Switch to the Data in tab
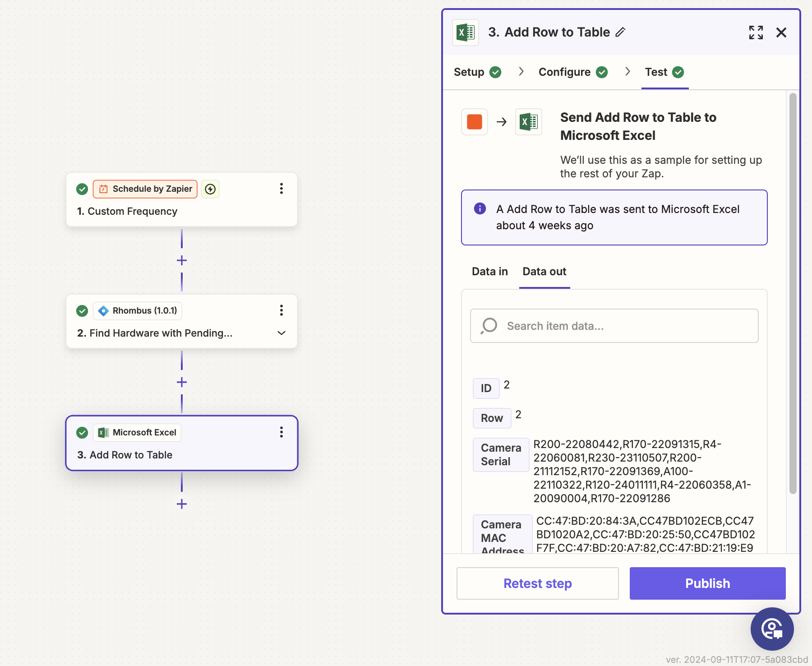Image resolution: width=812 pixels, height=666 pixels. 490,272
